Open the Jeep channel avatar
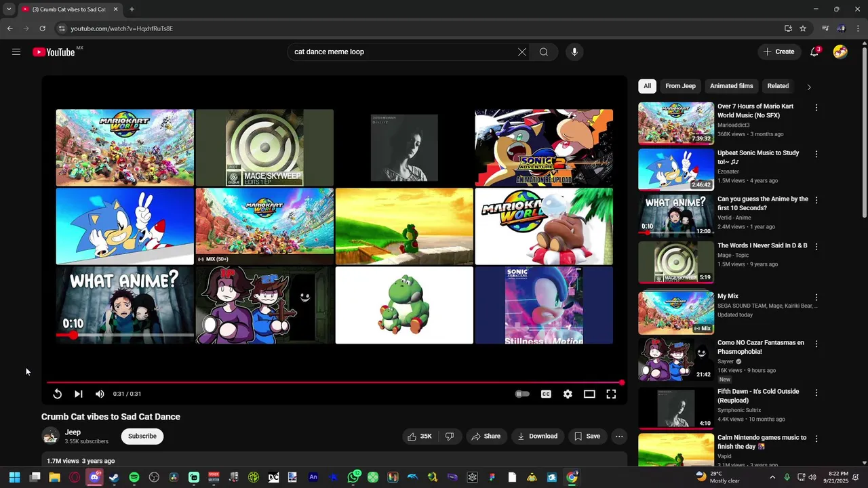The image size is (868, 488). (x=50, y=436)
